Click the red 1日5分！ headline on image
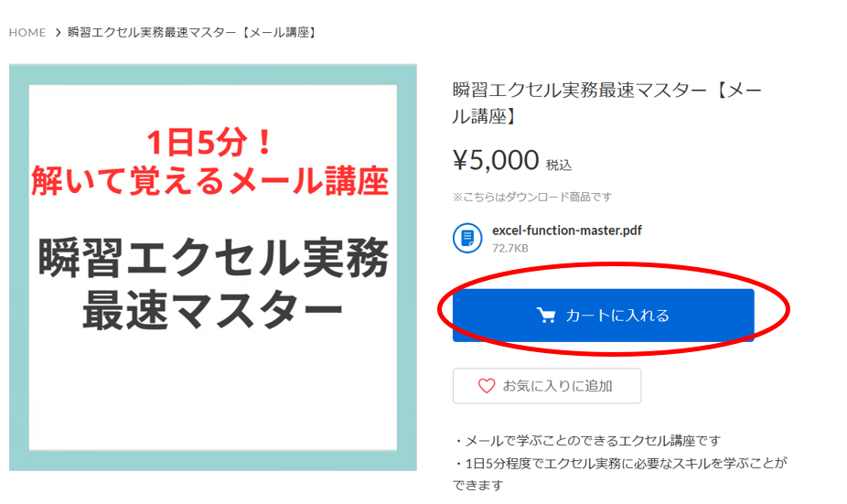The width and height of the screenshot is (847, 504). click(209, 143)
